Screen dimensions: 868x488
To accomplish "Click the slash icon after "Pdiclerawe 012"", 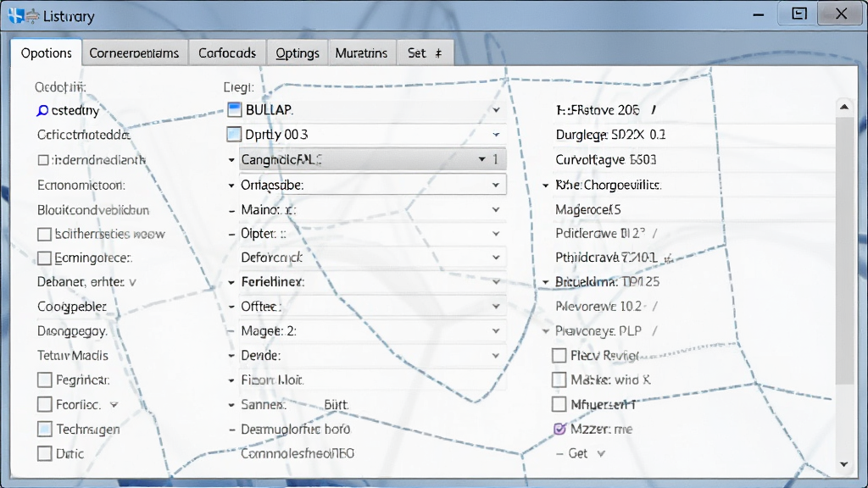I will point(655,234).
